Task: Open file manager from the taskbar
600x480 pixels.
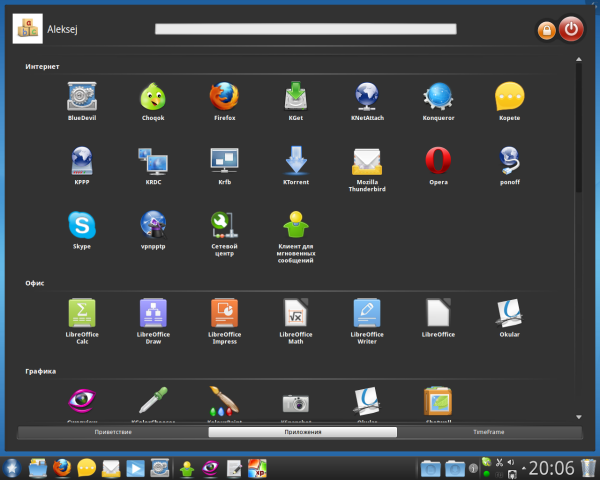Action: [38, 468]
